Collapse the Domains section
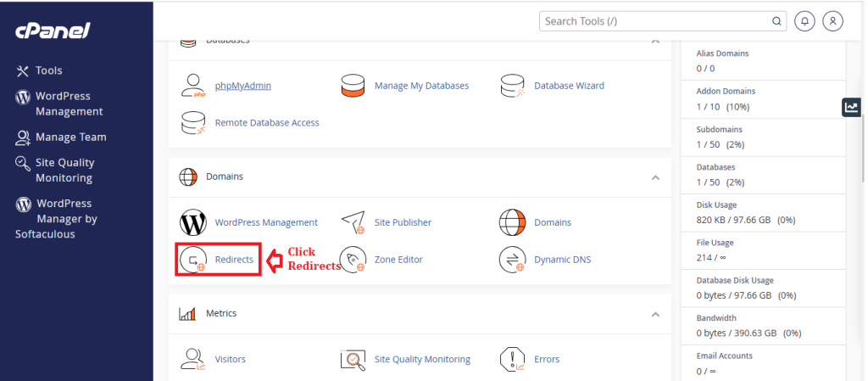 click(x=655, y=177)
